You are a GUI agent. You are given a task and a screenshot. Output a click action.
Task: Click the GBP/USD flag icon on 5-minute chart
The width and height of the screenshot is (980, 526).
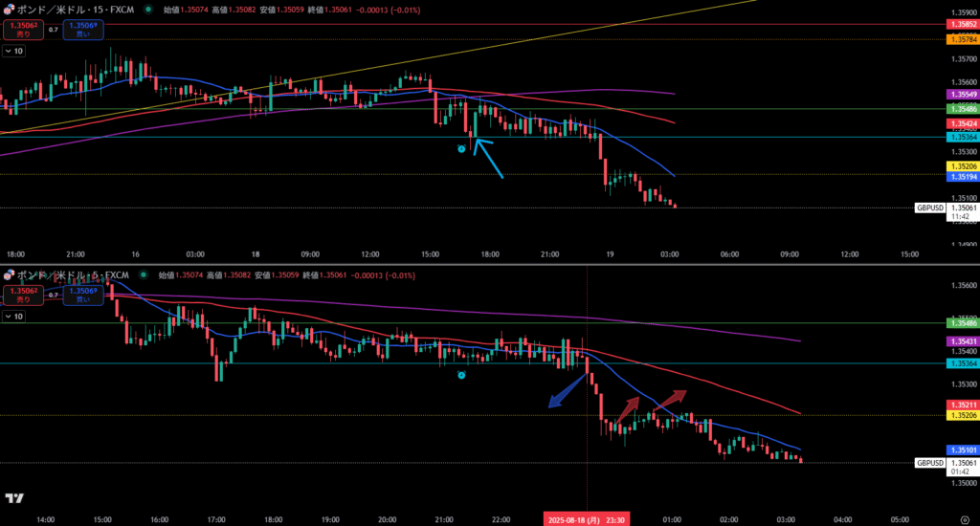pos(8,275)
